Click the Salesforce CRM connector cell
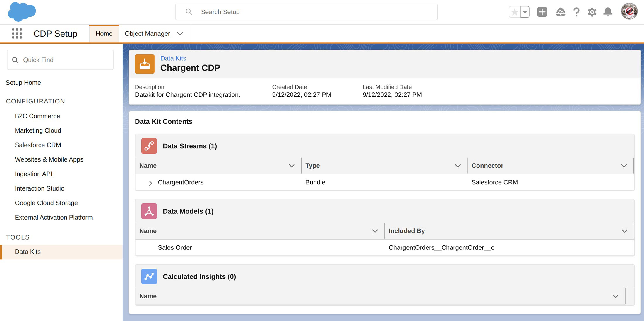The height and width of the screenshot is (321, 644). pos(495,182)
